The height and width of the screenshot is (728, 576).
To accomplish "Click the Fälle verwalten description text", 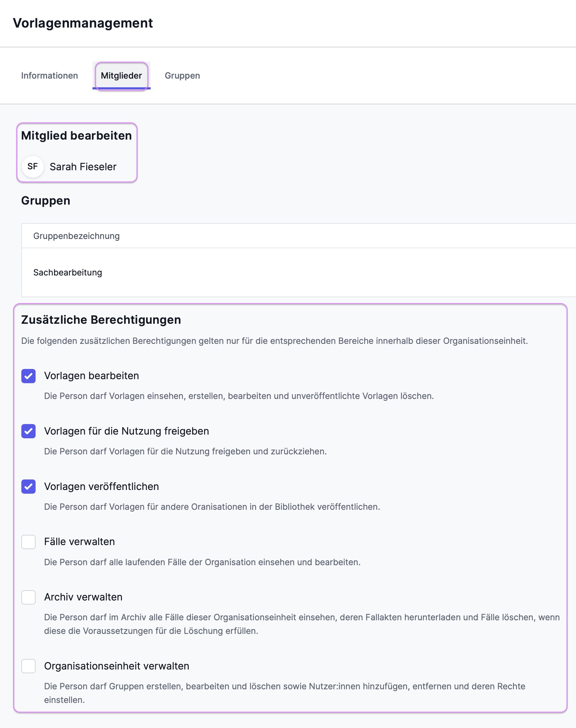I will tap(202, 562).
